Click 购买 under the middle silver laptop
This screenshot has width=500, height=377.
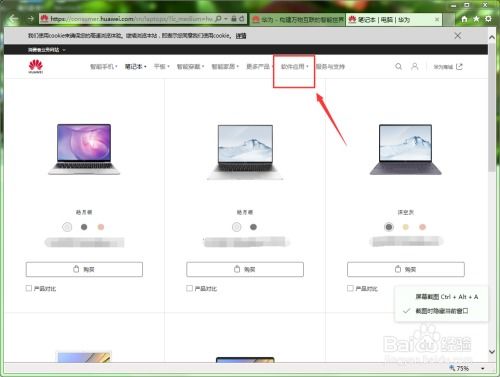pos(245,269)
